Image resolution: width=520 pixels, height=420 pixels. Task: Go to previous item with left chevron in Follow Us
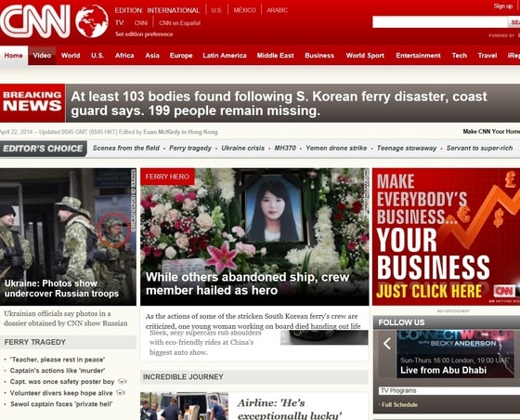(387, 344)
